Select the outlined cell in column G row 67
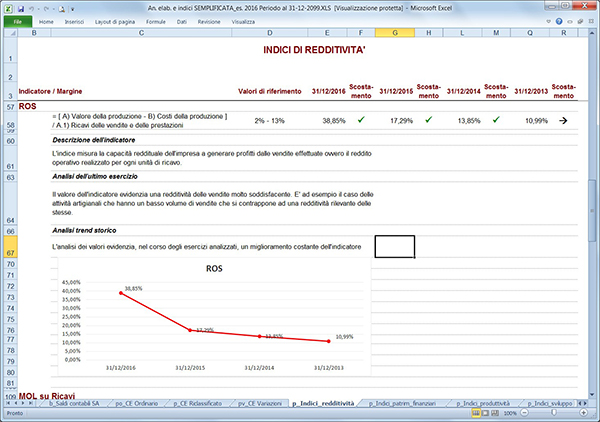This screenshot has width=600, height=422. 394,246
